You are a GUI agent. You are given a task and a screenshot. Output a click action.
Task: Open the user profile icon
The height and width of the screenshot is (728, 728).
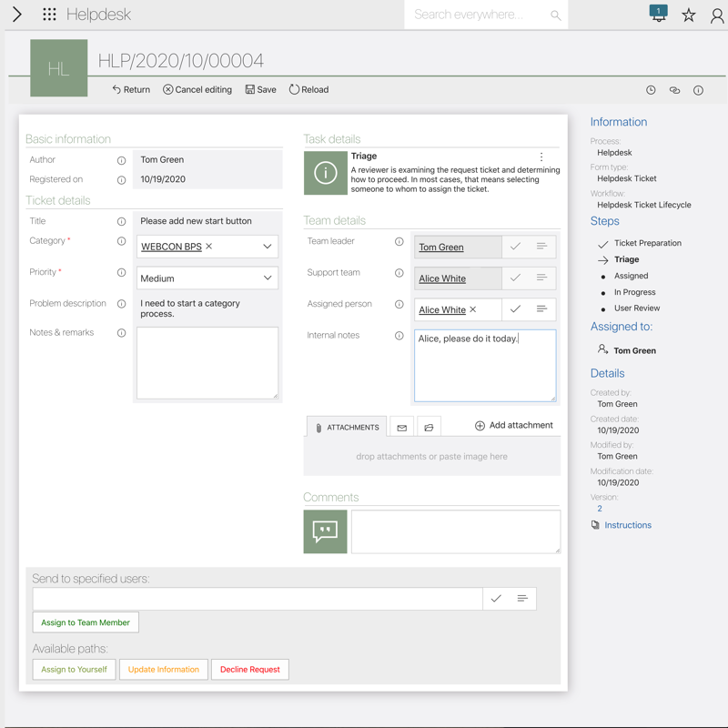point(717,15)
